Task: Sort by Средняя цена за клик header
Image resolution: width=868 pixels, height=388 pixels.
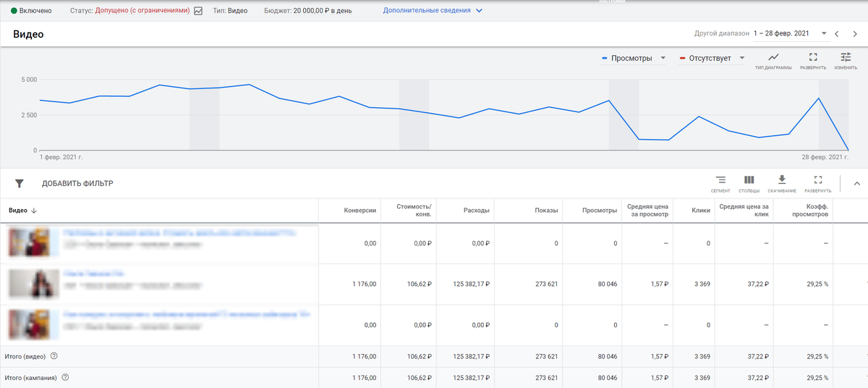Action: [x=744, y=211]
